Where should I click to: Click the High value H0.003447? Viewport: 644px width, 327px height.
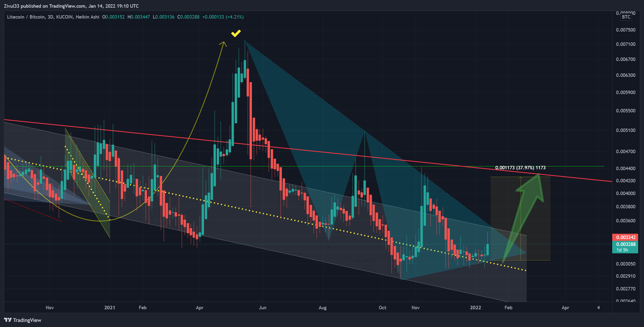(x=139, y=17)
